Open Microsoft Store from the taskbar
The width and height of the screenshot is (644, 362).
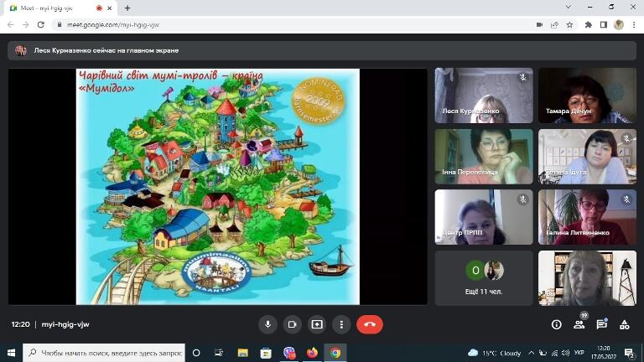click(266, 353)
